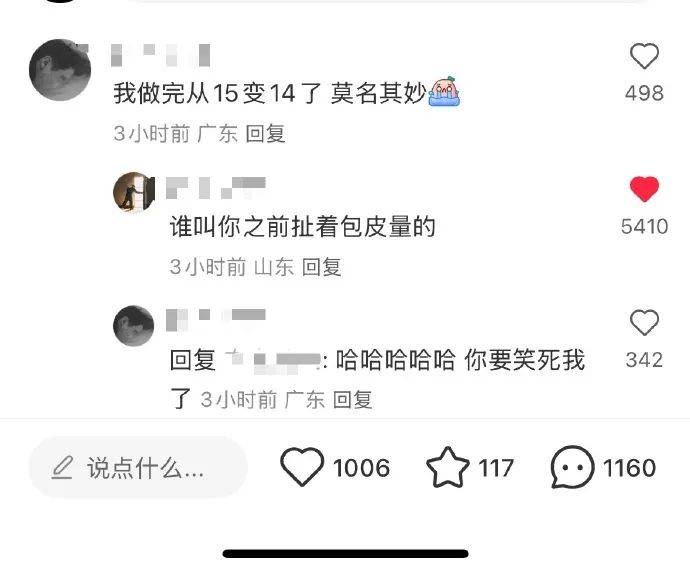The width and height of the screenshot is (690, 572).
Task: Tap the home indicator bar at bottom
Action: [x=345, y=554]
